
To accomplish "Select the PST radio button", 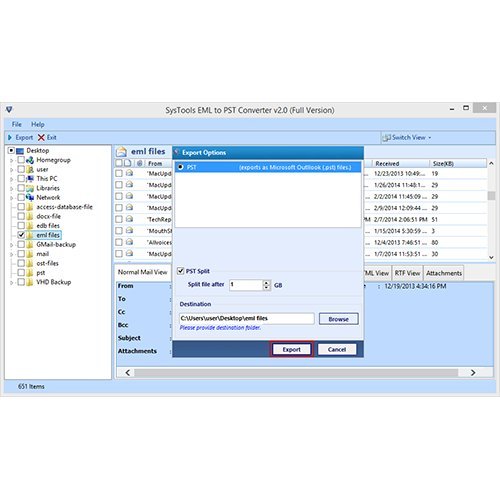I will (181, 167).
